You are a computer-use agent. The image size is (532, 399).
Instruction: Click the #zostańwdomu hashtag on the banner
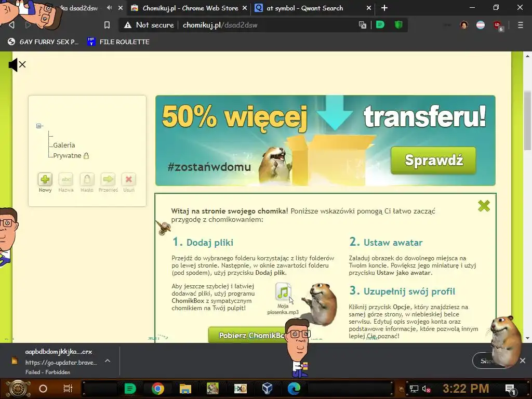pyautogui.click(x=209, y=167)
